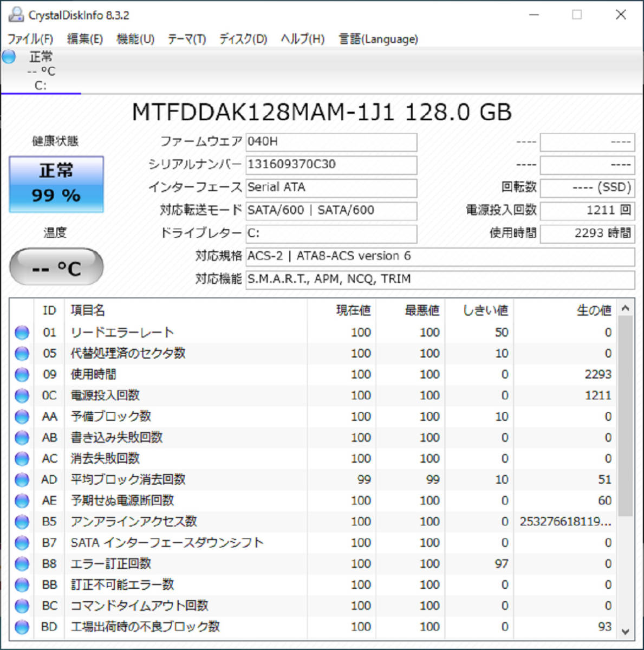Click raw value 60 in row AE

point(605,501)
